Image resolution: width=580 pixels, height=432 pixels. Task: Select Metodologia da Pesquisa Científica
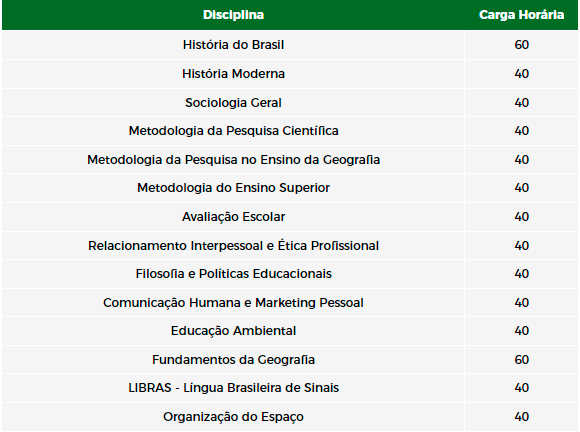click(x=233, y=131)
